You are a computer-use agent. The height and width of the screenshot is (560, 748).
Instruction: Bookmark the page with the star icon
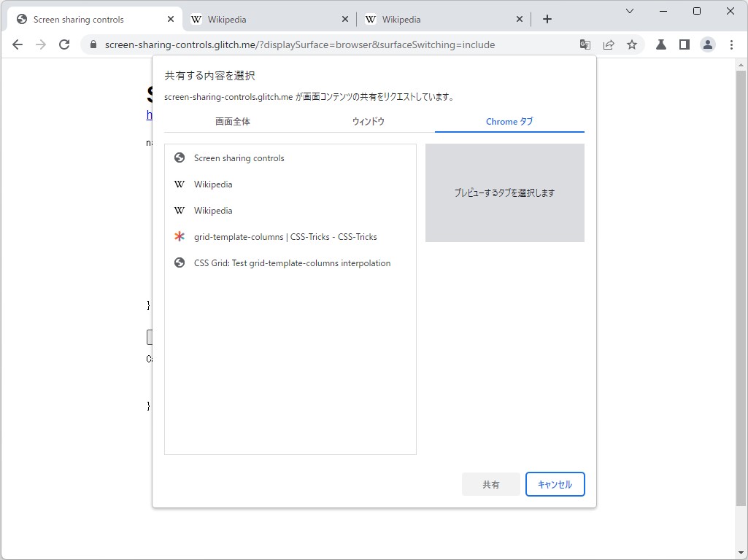[632, 44]
